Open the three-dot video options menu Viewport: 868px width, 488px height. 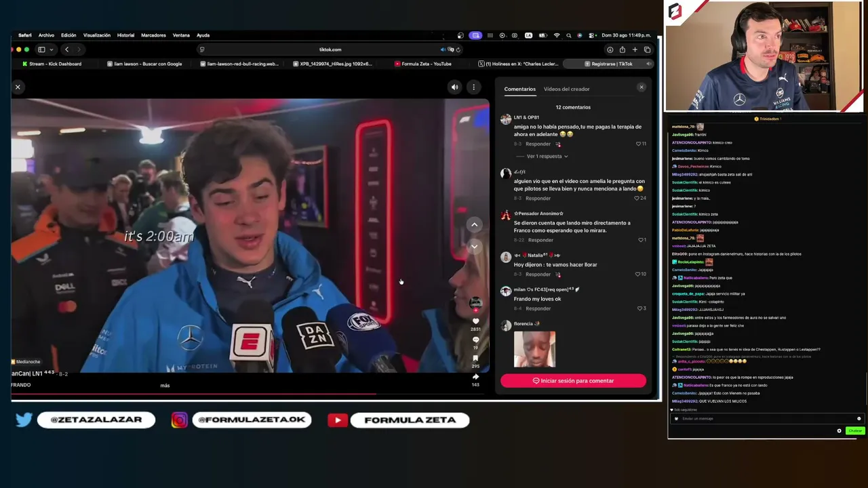coord(473,87)
